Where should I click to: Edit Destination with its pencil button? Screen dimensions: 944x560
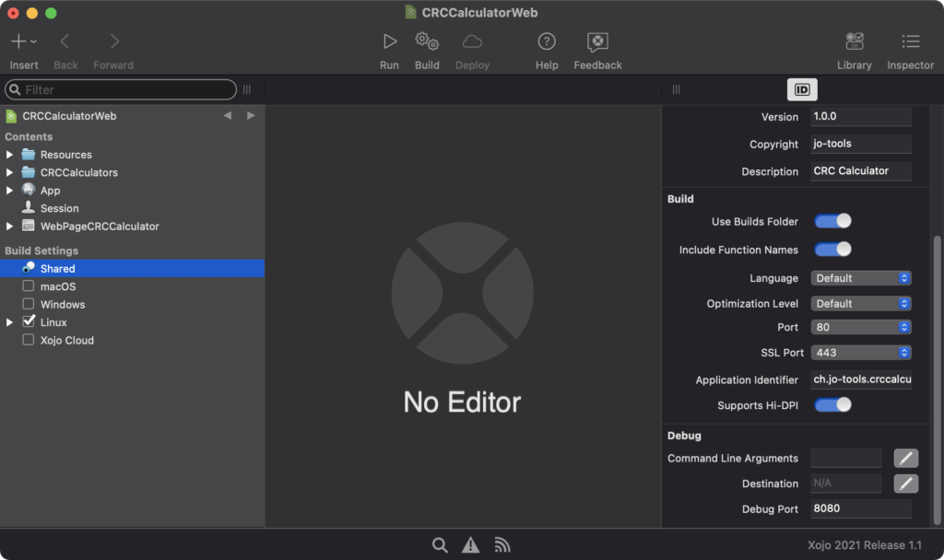(x=906, y=484)
